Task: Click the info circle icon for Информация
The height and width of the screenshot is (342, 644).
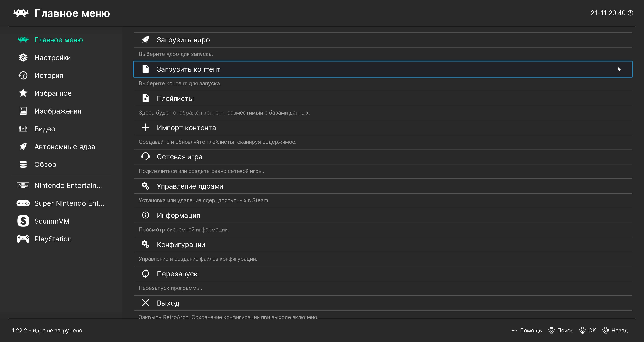Action: [146, 215]
